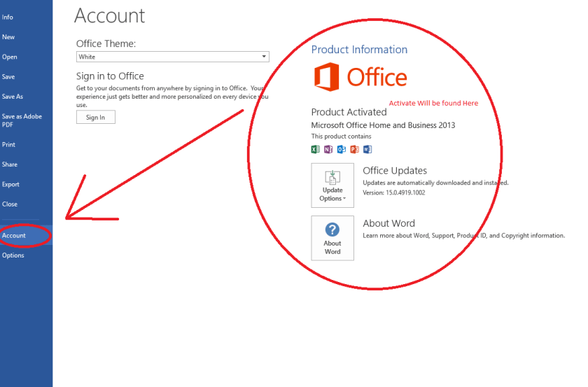Click the Outlook icon under This product contains
This screenshot has width=588, height=387.
(342, 149)
